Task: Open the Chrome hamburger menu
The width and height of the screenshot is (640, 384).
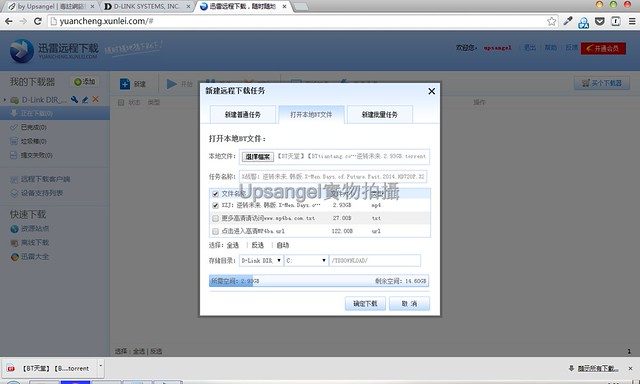Action: [631, 21]
